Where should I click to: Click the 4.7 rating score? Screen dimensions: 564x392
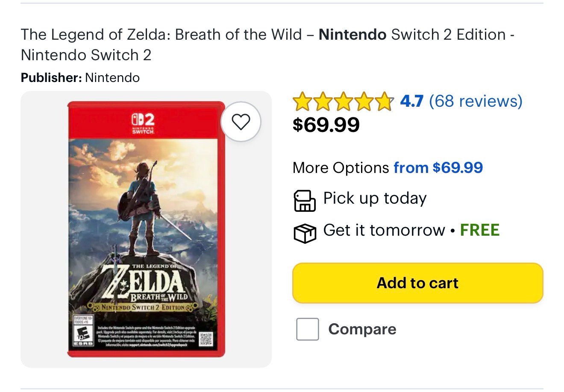point(411,101)
